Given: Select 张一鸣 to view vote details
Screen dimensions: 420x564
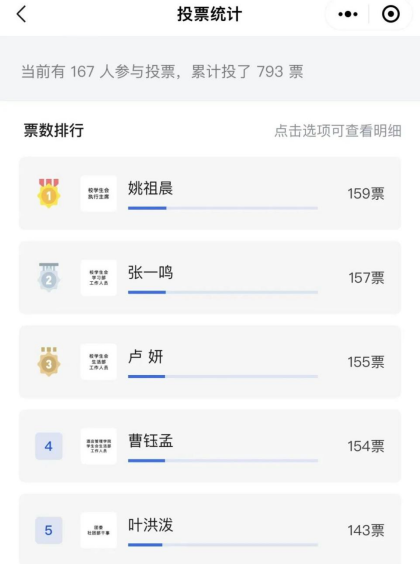Looking at the screenshot, I should point(210,277).
